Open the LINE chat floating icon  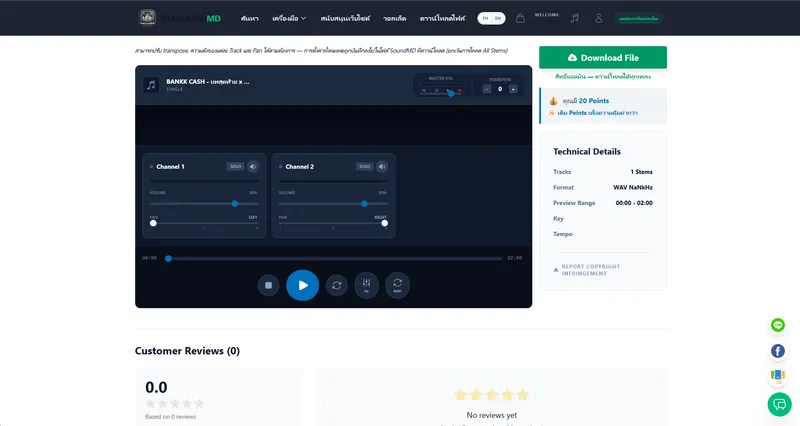[778, 325]
